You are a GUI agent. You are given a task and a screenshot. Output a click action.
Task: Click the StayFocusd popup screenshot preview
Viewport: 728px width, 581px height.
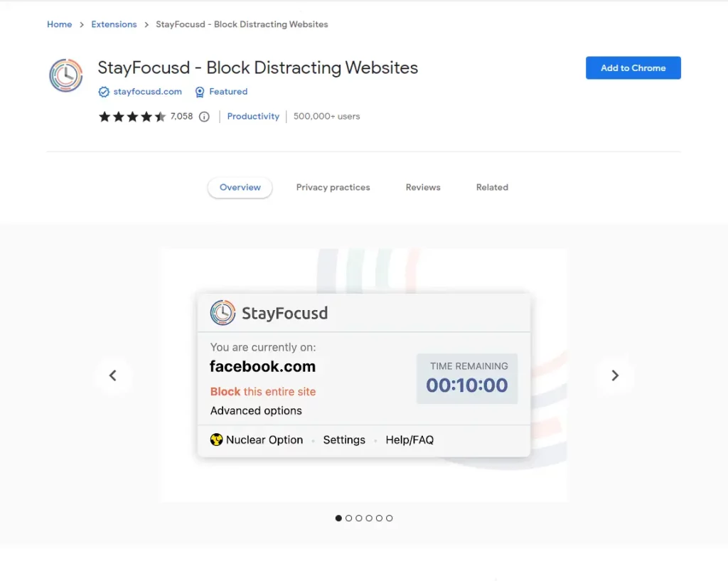coord(364,375)
